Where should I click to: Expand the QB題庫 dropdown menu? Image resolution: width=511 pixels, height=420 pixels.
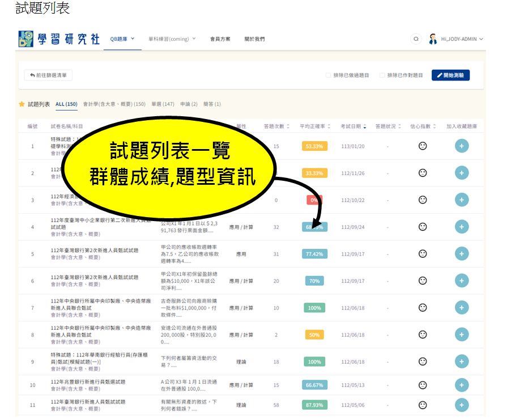coord(122,39)
